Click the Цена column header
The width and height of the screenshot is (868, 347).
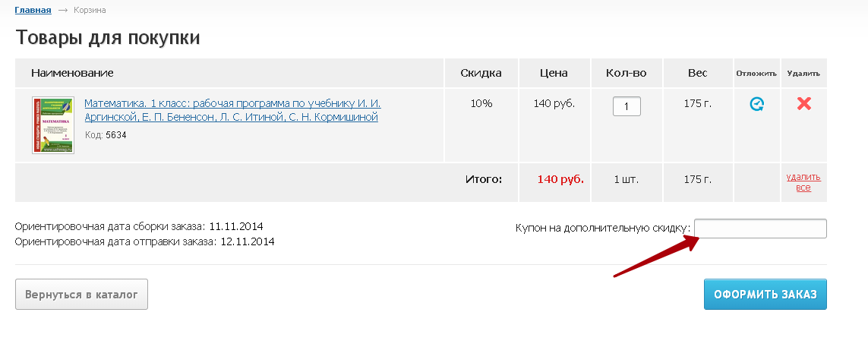(x=554, y=73)
